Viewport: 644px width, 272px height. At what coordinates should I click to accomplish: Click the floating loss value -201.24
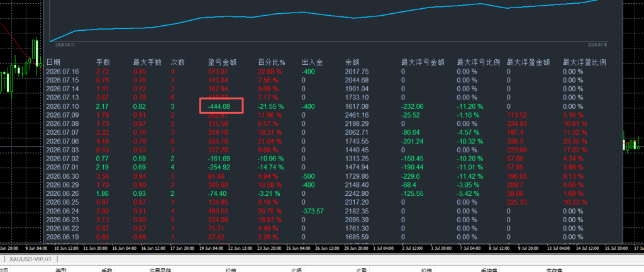coord(413,141)
